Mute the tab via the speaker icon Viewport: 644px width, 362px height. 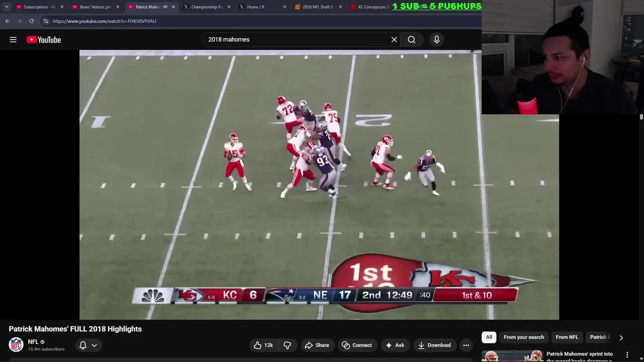(x=165, y=7)
